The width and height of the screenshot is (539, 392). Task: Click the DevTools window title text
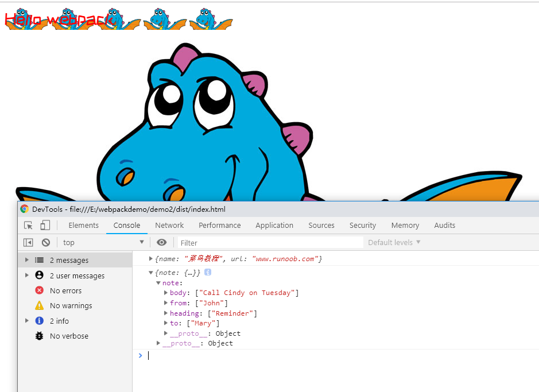129,209
